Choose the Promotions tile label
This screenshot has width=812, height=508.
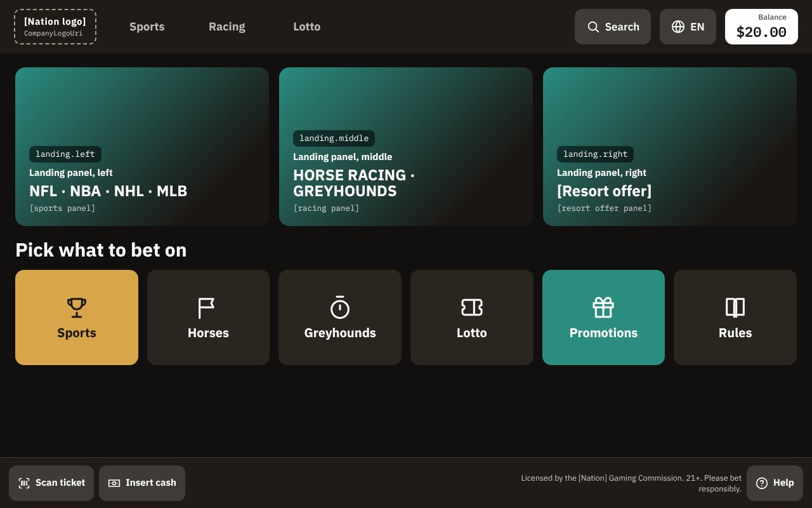[603, 333]
